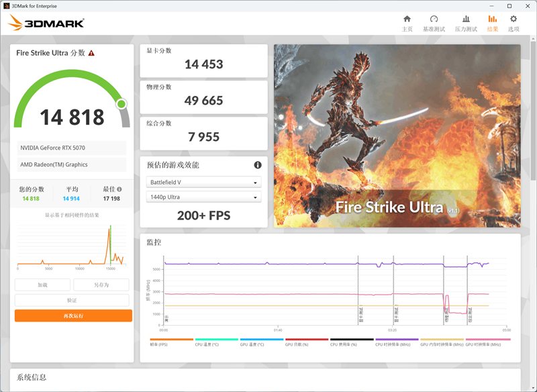Select the Results (结果) bar chart icon

[492, 21]
